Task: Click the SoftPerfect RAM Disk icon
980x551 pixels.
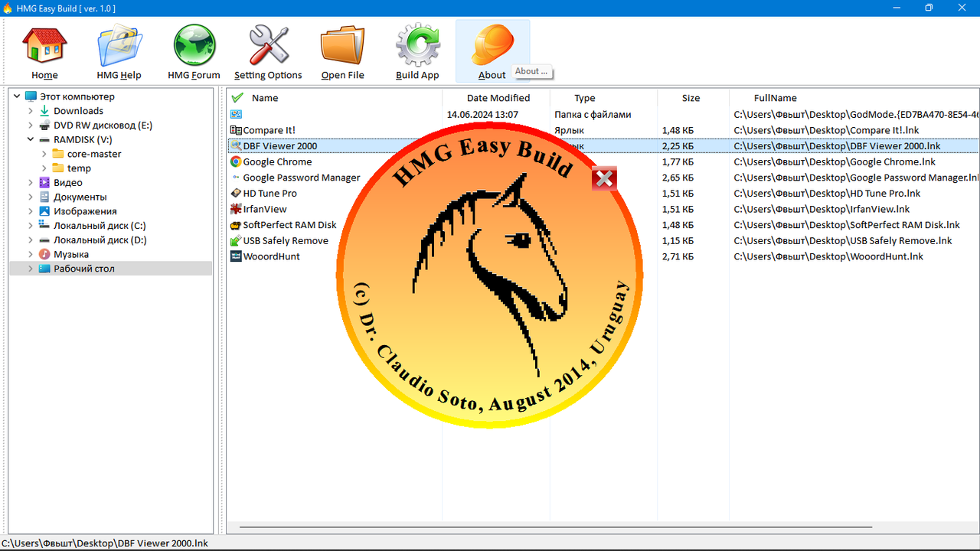Action: tap(236, 225)
